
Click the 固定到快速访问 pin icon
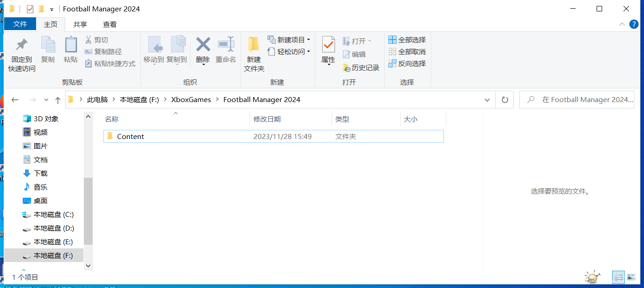[x=21, y=45]
